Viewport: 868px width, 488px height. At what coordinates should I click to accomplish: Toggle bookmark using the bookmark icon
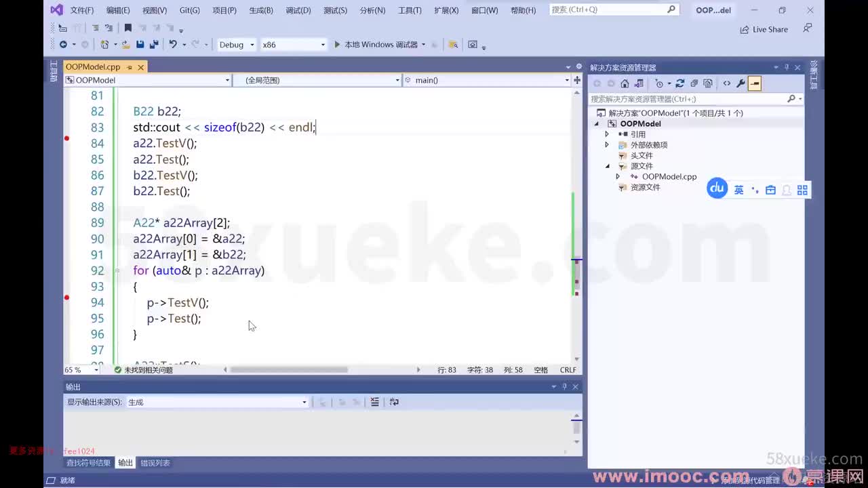point(127,28)
